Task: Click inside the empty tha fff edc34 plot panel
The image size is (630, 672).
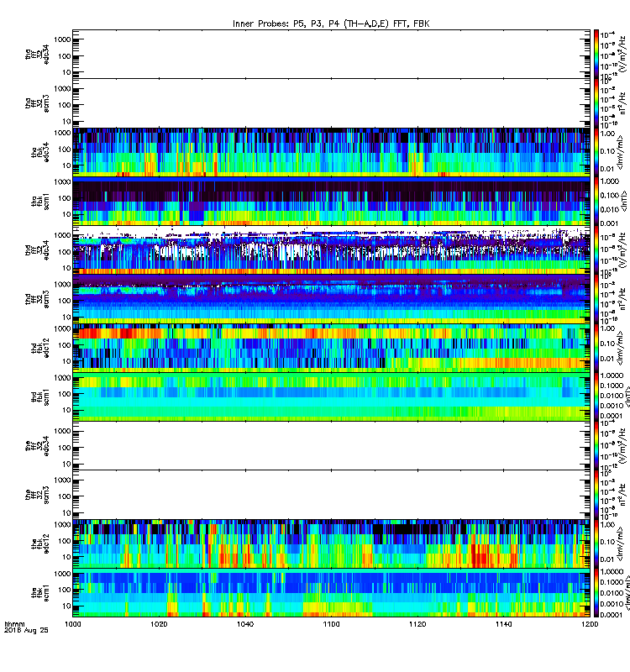Action: pos(331,54)
